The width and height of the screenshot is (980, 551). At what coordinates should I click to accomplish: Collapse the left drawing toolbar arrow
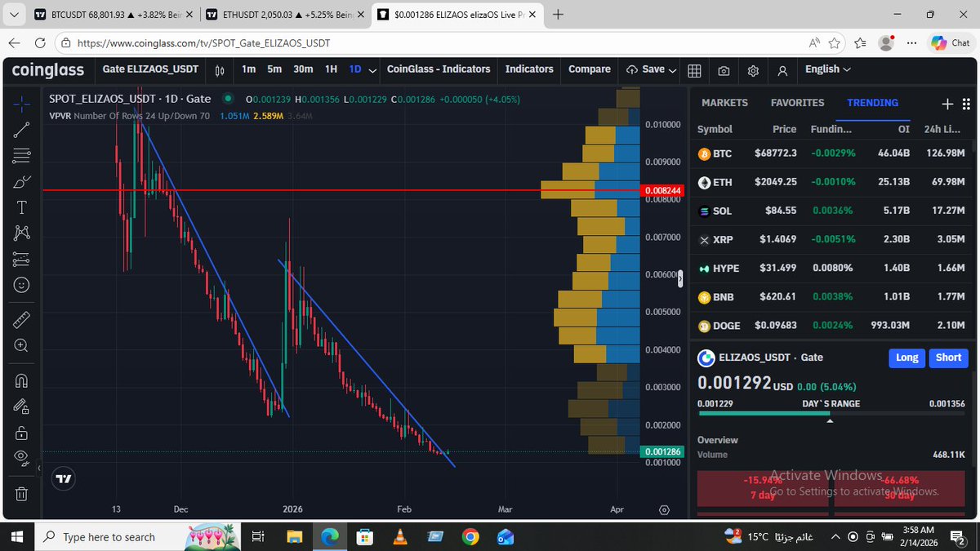38,469
